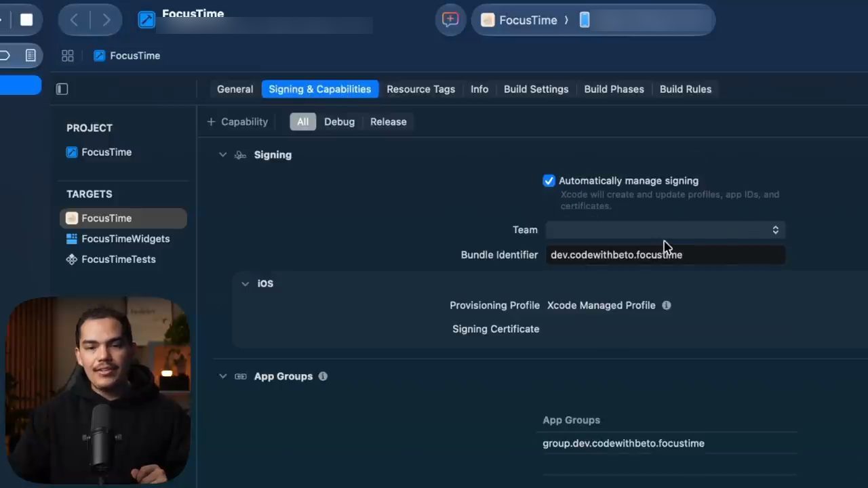Open the report navigator document icon

(31, 56)
